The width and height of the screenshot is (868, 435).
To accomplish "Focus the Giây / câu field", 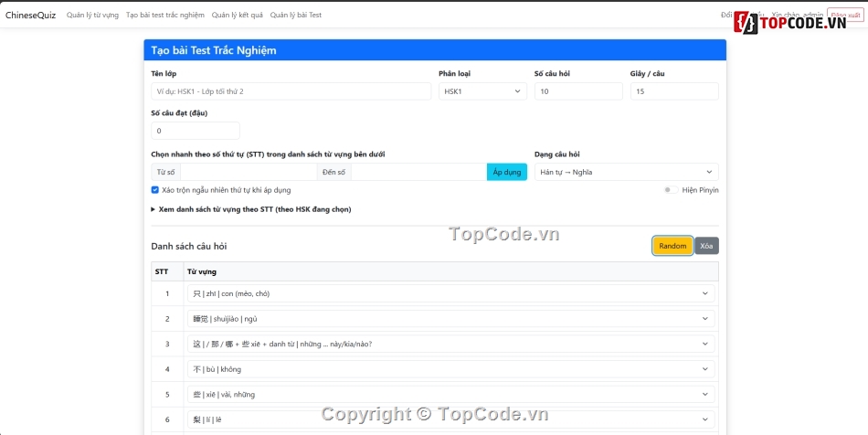I will coord(674,91).
